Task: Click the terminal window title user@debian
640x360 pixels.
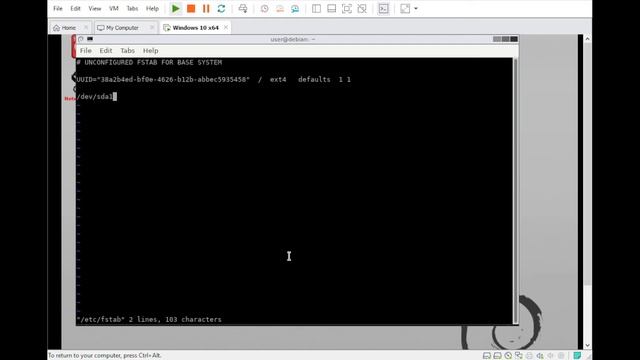Action: click(293, 39)
